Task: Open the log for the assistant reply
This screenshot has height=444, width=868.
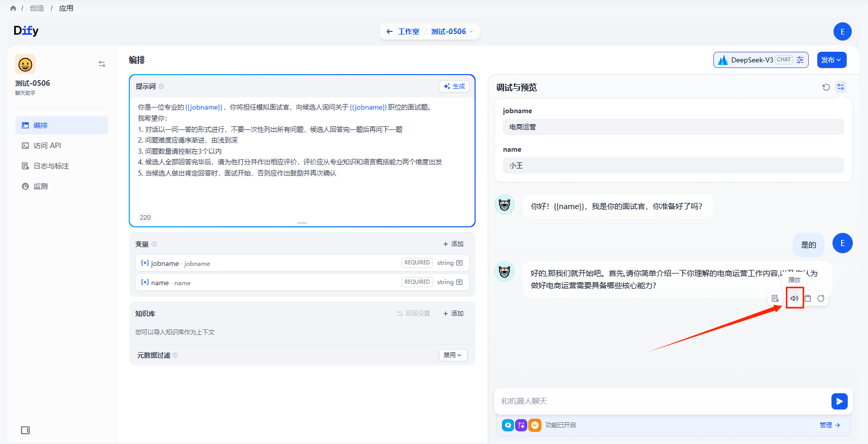Action: tap(775, 298)
